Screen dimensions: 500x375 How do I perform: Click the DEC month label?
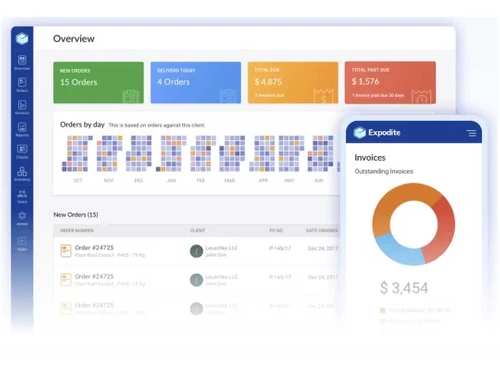coord(139,180)
